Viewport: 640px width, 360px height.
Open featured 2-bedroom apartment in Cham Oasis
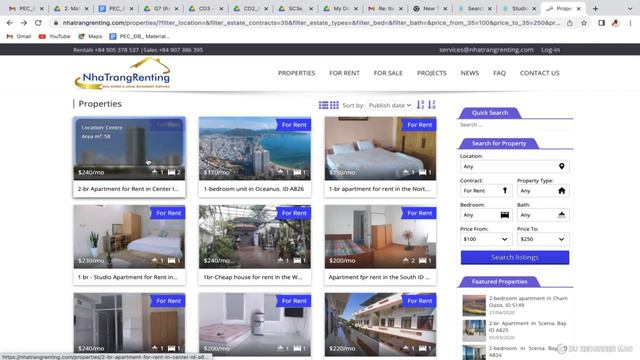pyautogui.click(x=528, y=302)
